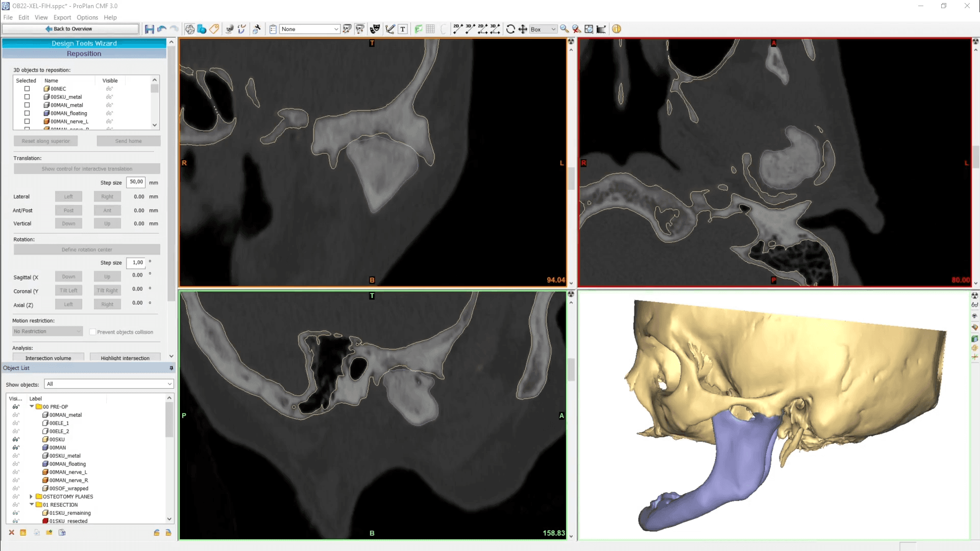Click the pencil draw tool icon

(390, 29)
